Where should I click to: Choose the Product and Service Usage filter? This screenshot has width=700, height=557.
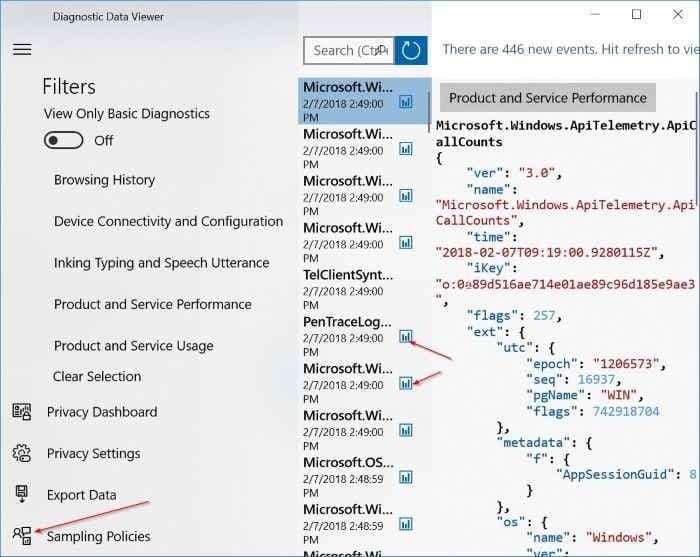(x=133, y=346)
